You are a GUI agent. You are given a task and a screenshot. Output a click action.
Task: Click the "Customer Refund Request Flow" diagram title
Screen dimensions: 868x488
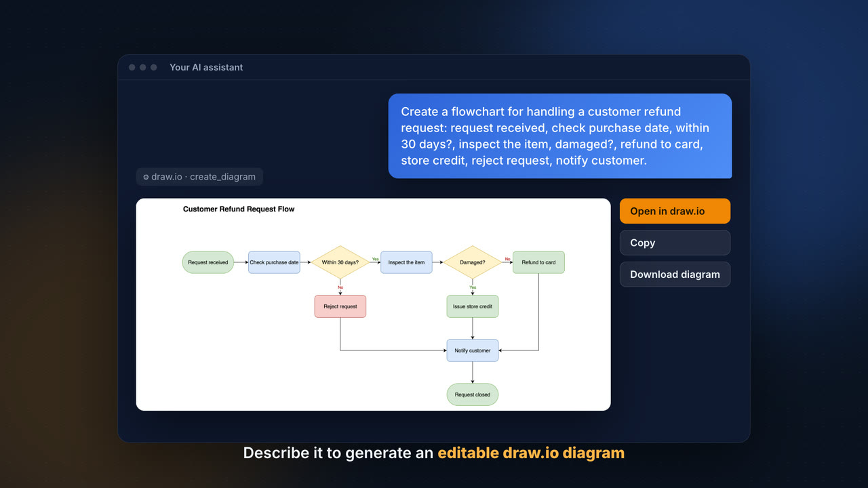[x=239, y=209]
